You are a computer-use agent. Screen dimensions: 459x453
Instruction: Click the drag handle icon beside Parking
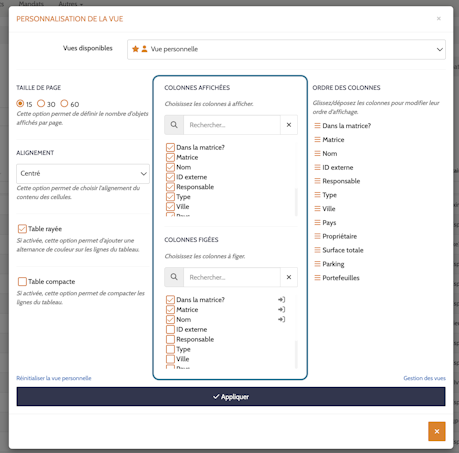coord(317,264)
